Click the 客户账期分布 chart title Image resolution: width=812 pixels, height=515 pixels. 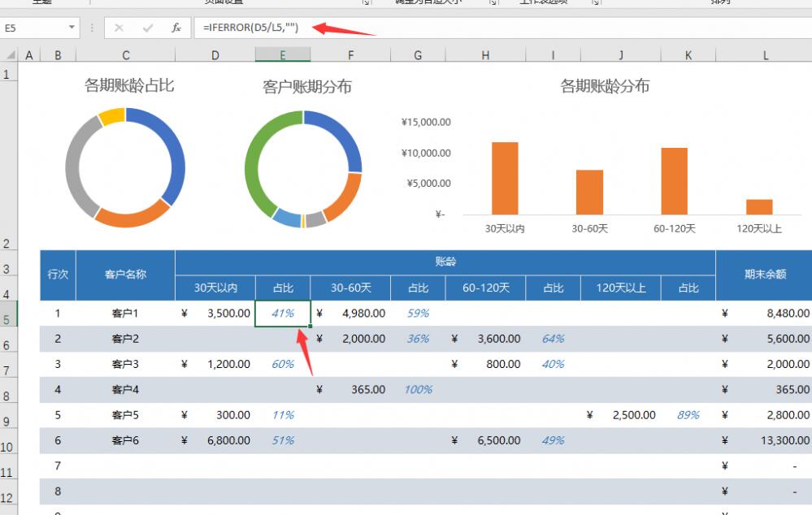click(x=307, y=86)
